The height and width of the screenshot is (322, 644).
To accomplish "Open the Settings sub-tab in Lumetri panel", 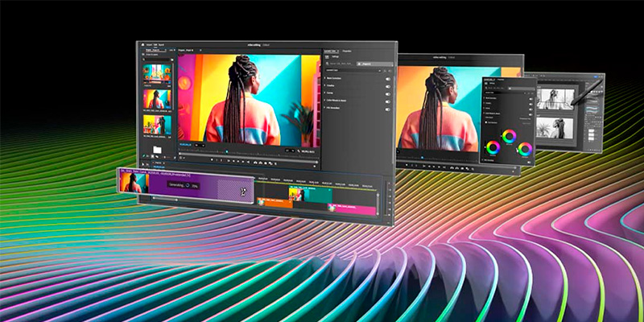I will pyautogui.click(x=336, y=56).
